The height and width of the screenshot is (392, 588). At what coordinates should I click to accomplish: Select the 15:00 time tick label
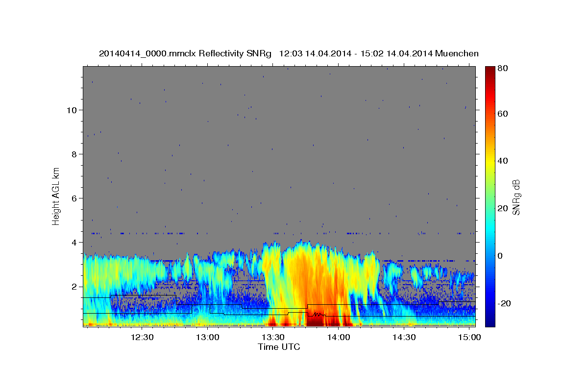(x=469, y=338)
